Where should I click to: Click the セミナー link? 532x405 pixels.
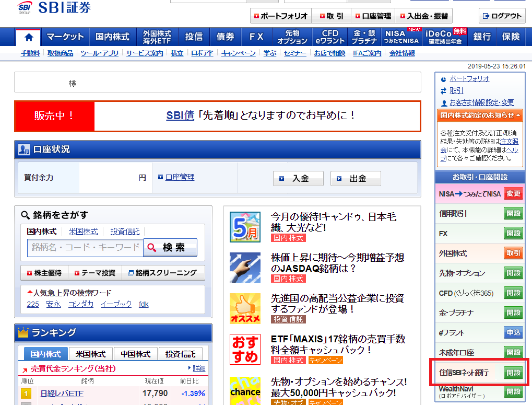click(x=295, y=53)
